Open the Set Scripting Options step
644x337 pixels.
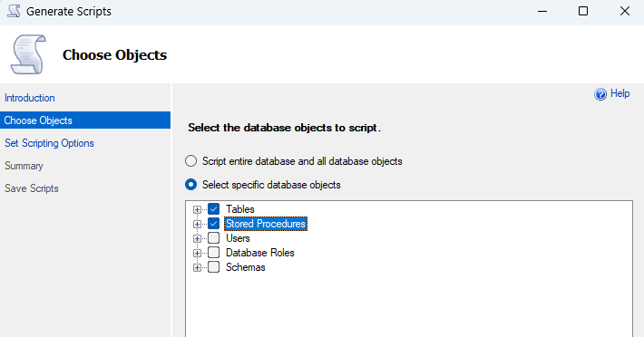click(x=49, y=143)
